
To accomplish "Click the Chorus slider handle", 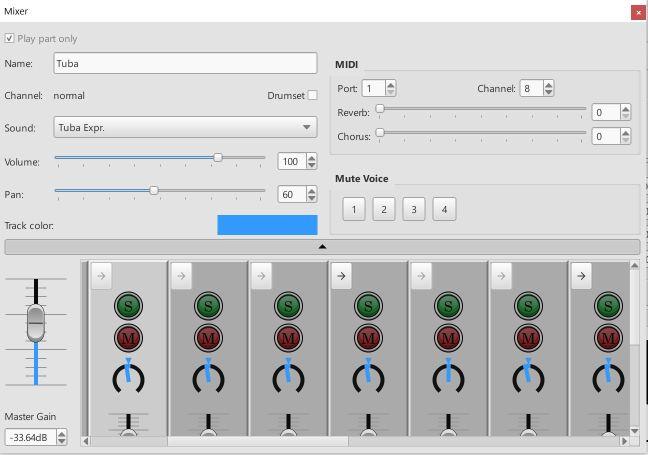I will 380,133.
